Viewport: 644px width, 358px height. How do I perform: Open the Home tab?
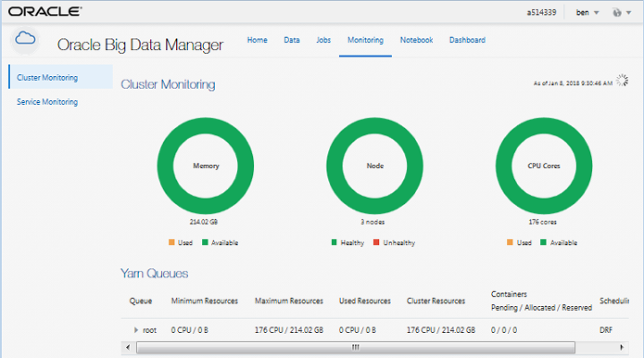(257, 40)
